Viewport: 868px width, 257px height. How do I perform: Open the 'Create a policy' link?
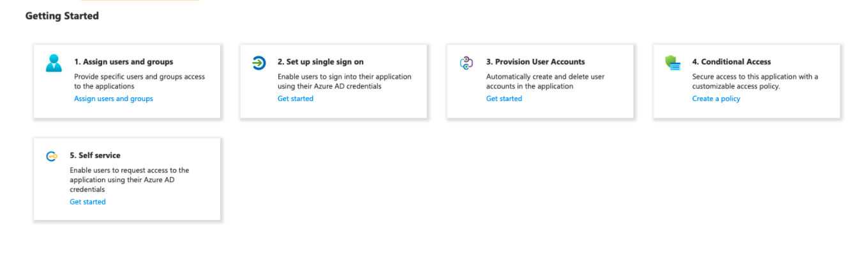point(716,98)
